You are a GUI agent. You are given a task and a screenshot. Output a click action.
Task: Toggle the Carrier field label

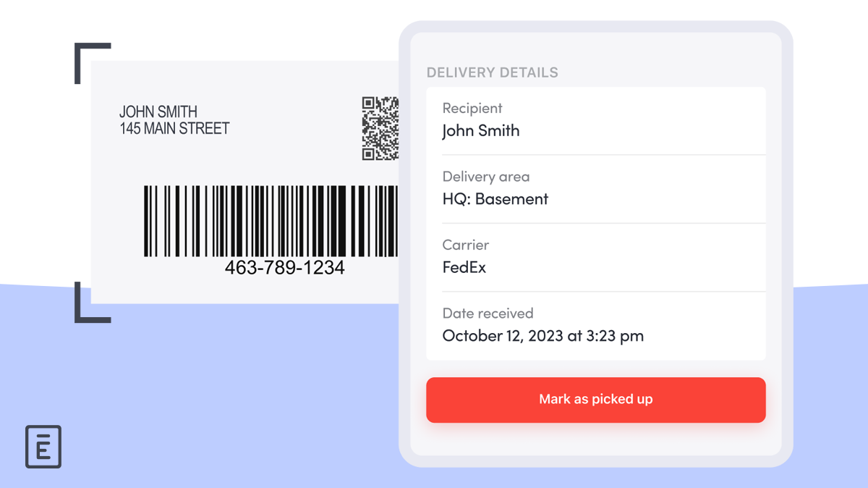tap(465, 245)
